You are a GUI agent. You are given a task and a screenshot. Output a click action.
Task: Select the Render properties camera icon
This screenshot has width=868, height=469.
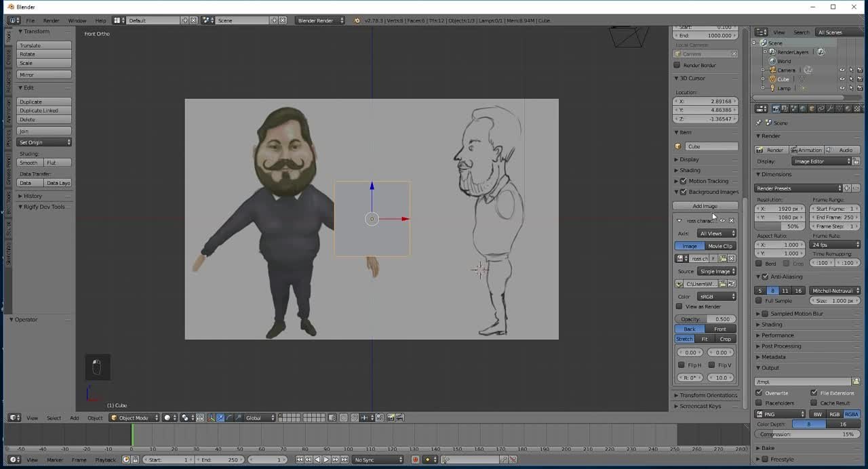coord(776,108)
